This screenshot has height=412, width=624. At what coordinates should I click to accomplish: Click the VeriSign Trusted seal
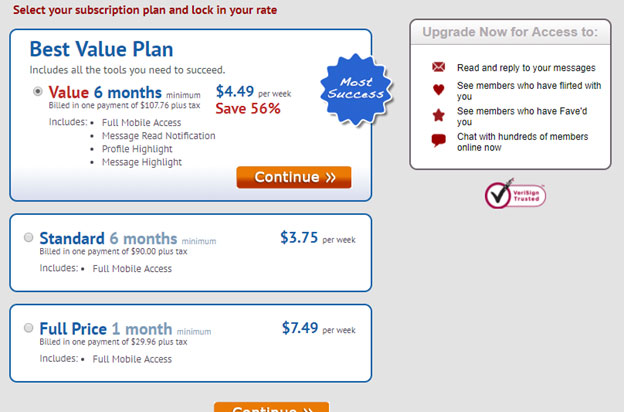coord(515,194)
